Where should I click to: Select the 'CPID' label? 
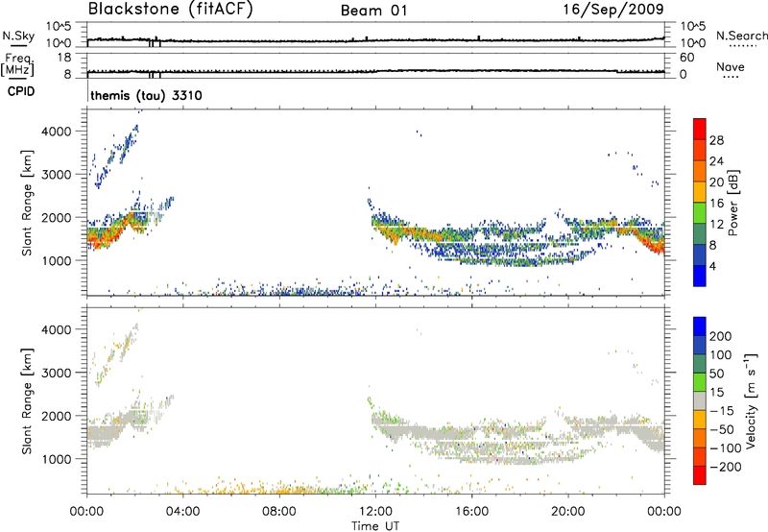click(21, 91)
